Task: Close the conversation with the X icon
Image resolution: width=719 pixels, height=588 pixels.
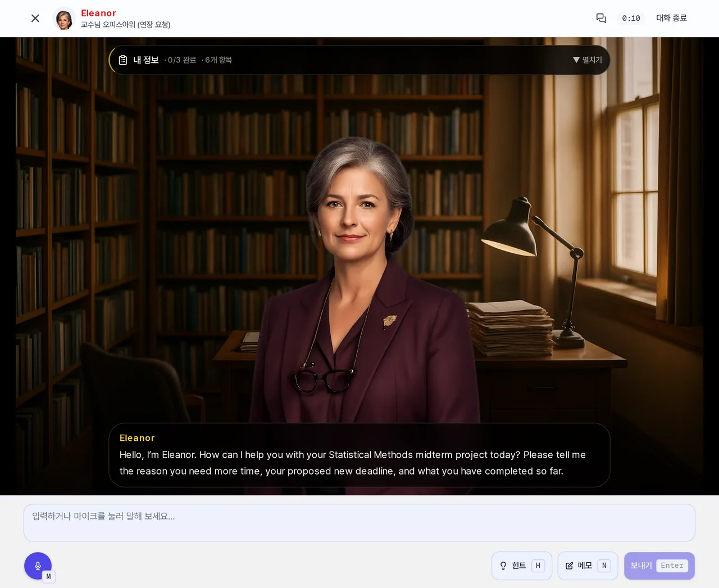Action: (35, 19)
